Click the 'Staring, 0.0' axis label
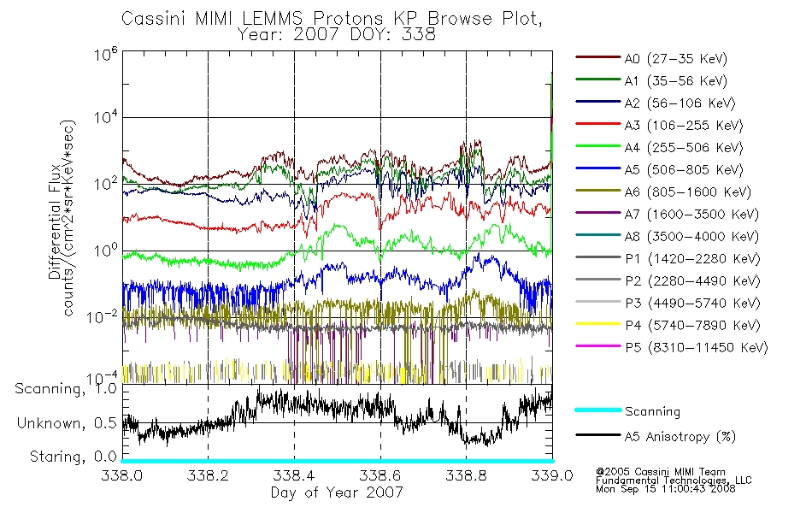Screen dimensions: 812x513 tap(73, 457)
